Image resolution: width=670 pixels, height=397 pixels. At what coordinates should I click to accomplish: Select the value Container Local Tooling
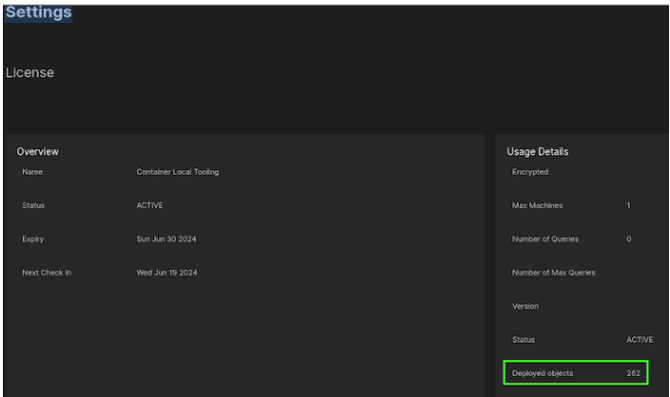coord(178,172)
